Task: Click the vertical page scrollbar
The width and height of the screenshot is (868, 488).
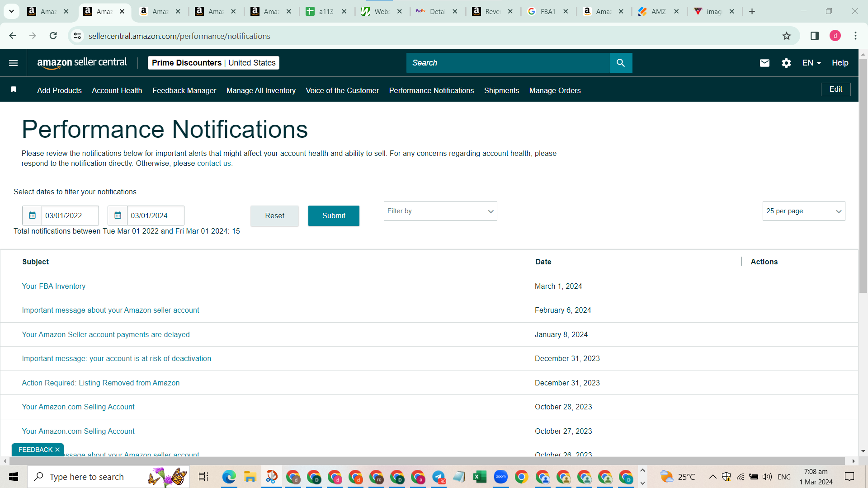Action: point(863,176)
